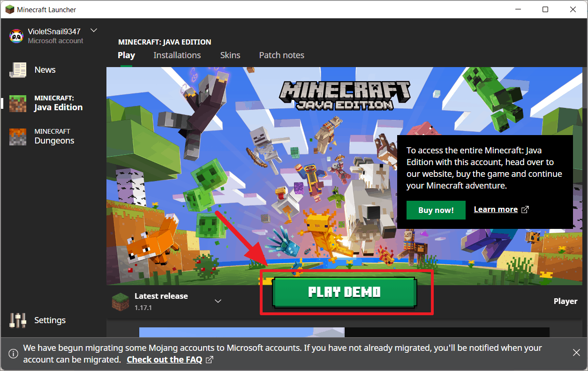588x371 pixels.
Task: Click the Microsoft account label under the username
Action: click(x=55, y=41)
